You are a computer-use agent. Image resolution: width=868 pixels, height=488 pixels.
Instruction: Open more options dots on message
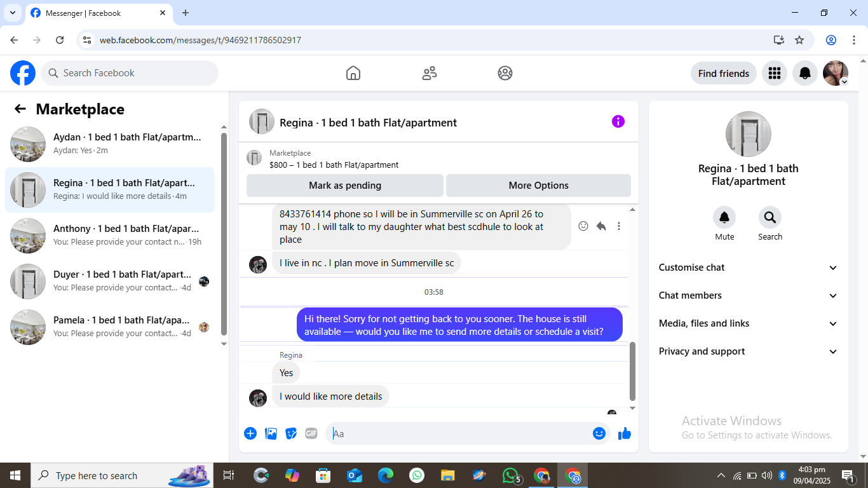(619, 226)
